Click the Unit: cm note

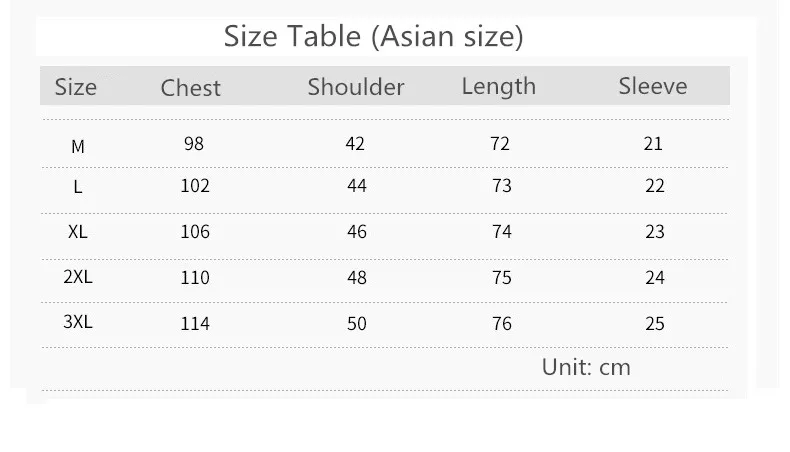pyautogui.click(x=586, y=367)
